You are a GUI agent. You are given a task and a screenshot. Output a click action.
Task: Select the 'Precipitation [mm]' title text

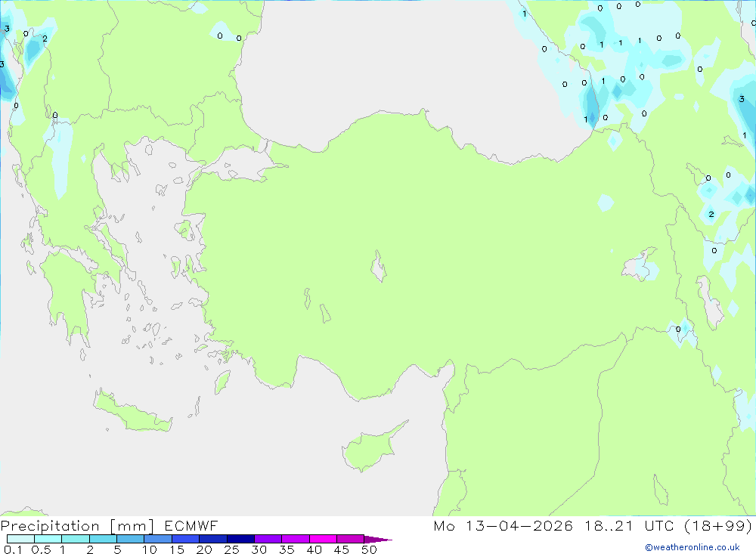[77, 526]
